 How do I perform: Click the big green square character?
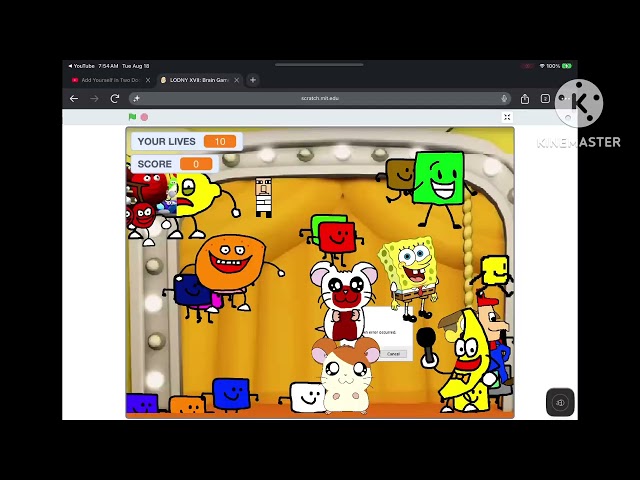pos(439,178)
